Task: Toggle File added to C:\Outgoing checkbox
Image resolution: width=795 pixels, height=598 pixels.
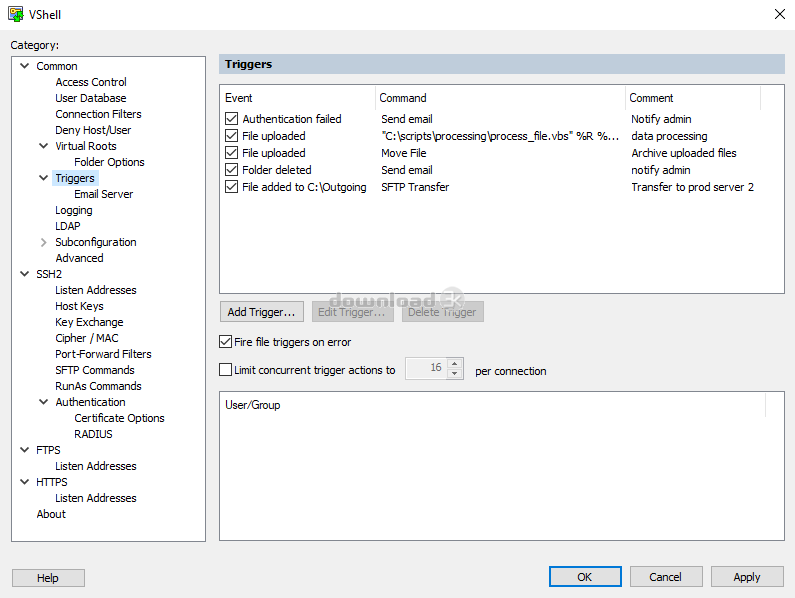Action: [x=232, y=187]
